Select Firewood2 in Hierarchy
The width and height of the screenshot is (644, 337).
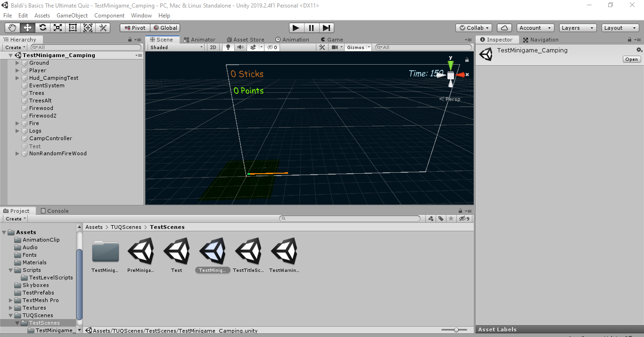tap(42, 116)
